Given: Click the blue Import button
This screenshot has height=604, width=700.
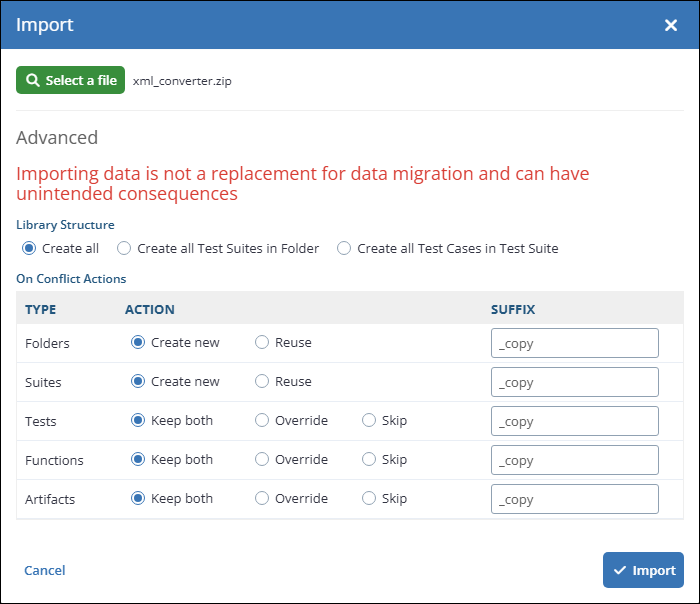Looking at the screenshot, I should 643,570.
